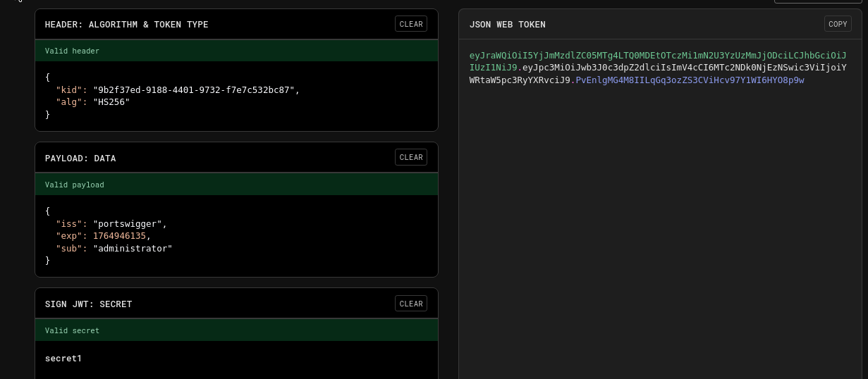Copy the JSON Web Token
This screenshot has width=868, height=379.
click(838, 24)
